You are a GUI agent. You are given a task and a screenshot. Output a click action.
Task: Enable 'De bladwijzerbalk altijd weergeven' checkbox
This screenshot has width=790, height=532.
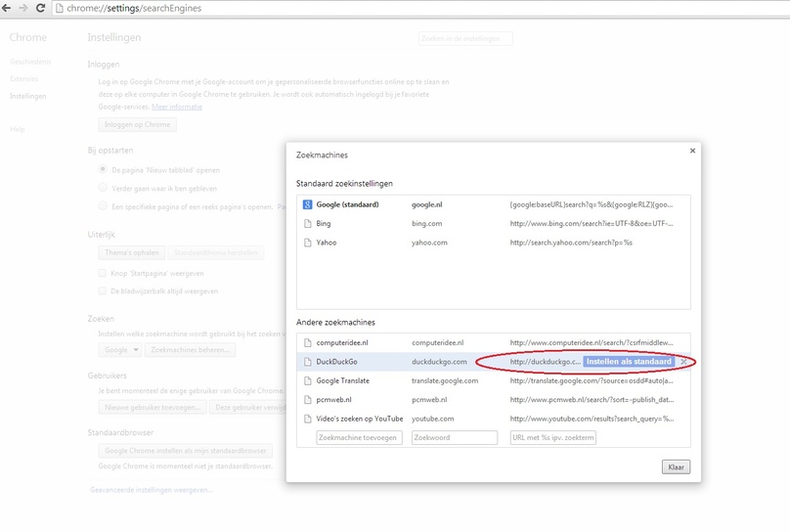point(103,291)
